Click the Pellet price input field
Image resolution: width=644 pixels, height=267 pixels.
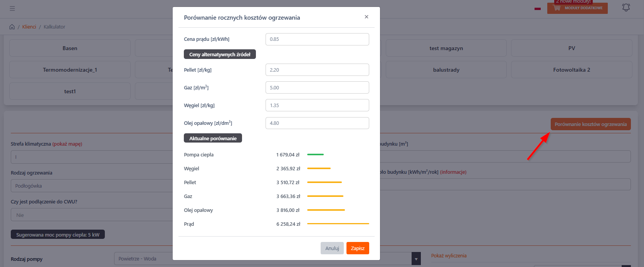click(x=317, y=70)
